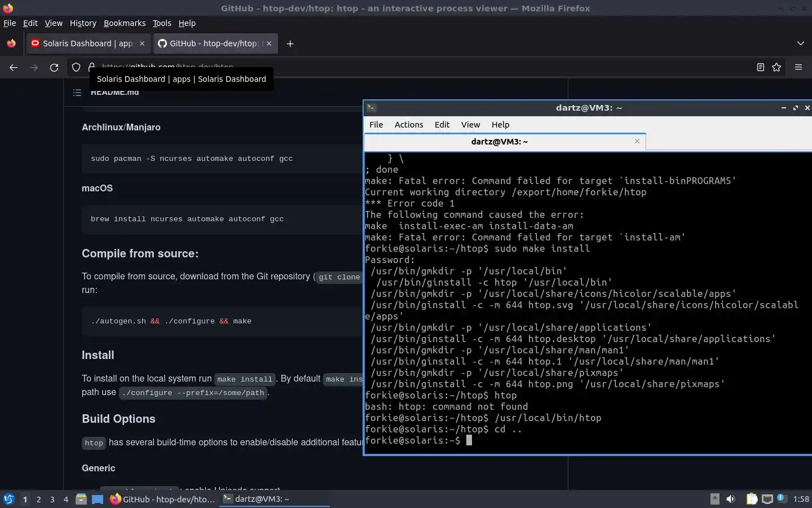Viewport: 812px width, 508px height.
Task: Click Firefox logo in window title bar
Action: (x=8, y=8)
